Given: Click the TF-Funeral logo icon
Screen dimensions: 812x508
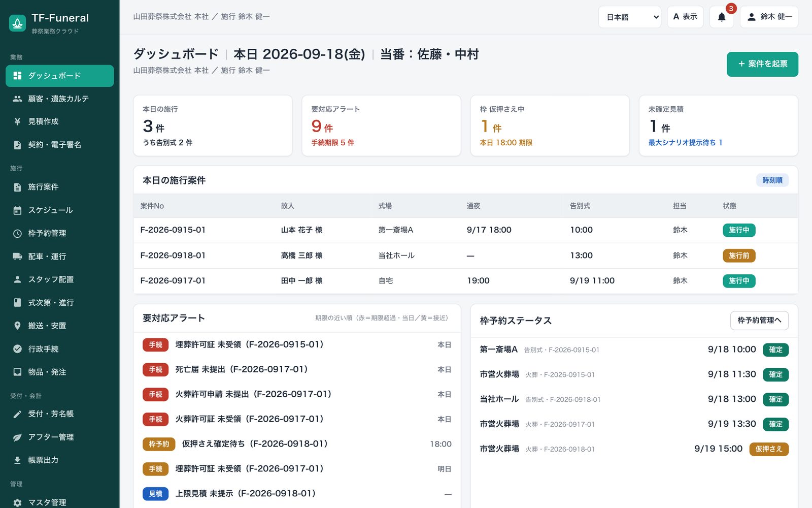Looking at the screenshot, I should click(x=18, y=23).
